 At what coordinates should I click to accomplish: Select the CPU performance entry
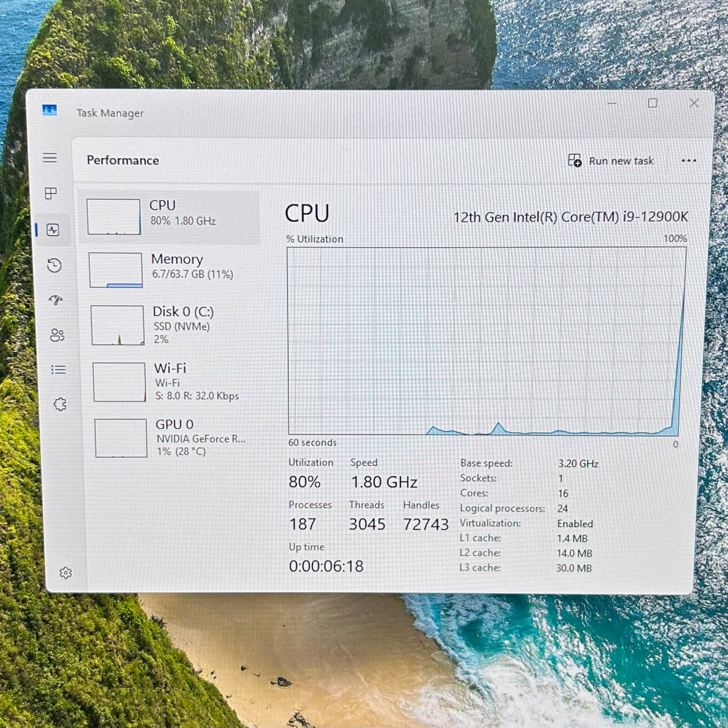pos(169,217)
